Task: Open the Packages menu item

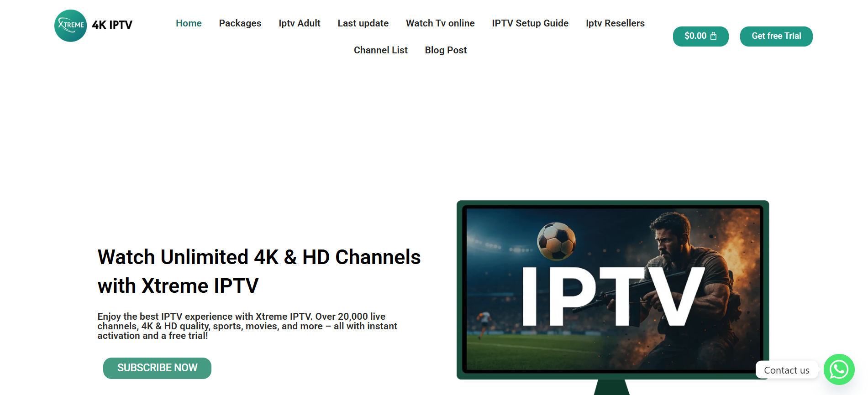Action: tap(240, 23)
